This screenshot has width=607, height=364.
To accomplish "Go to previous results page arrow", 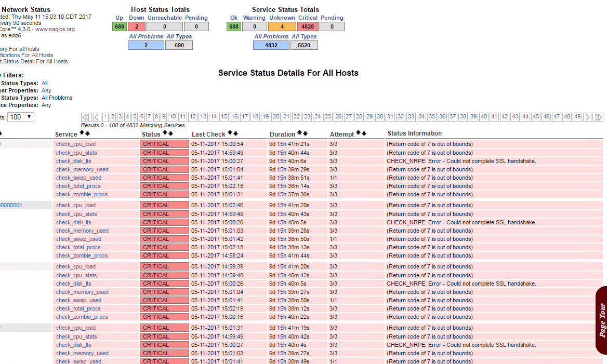I will pyautogui.click(x=97, y=117).
